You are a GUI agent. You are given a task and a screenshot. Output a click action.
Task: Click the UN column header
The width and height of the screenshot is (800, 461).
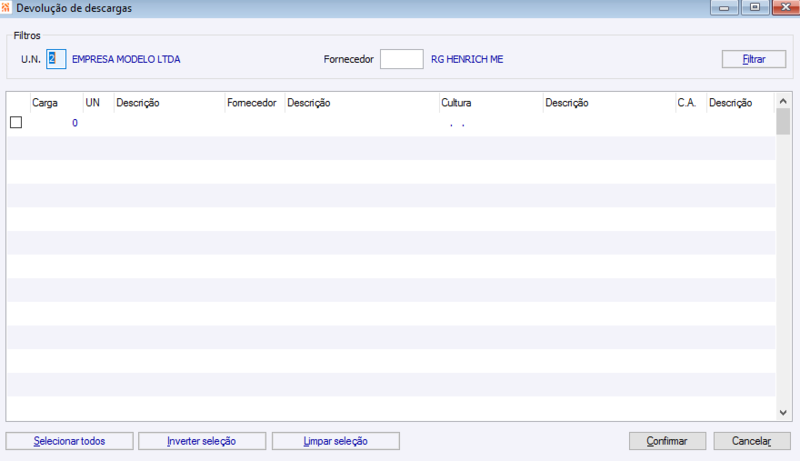coord(98,103)
